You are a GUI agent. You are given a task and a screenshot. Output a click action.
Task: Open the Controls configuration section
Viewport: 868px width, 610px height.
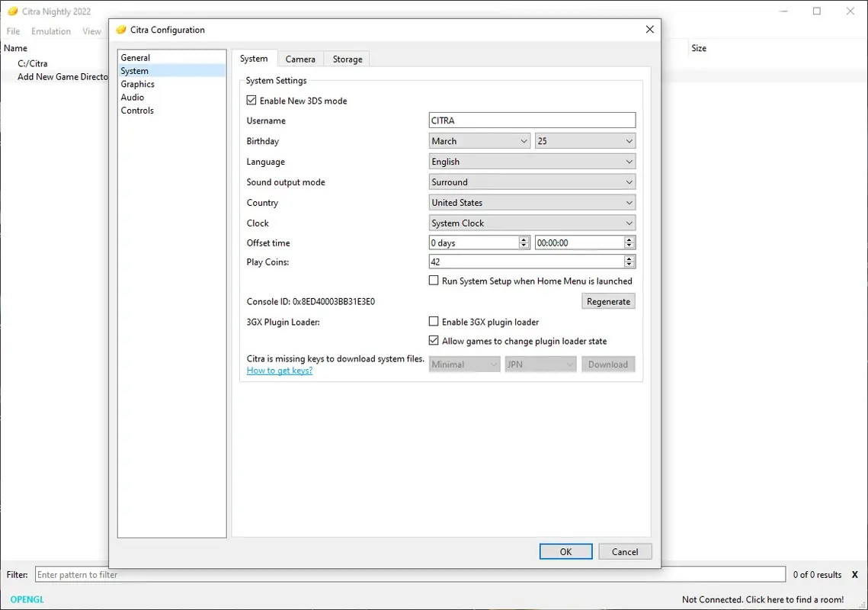coord(137,110)
